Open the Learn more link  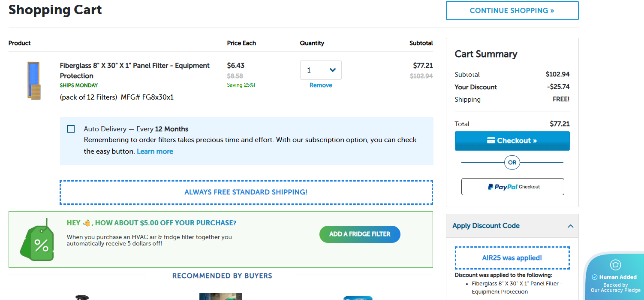[x=155, y=152]
